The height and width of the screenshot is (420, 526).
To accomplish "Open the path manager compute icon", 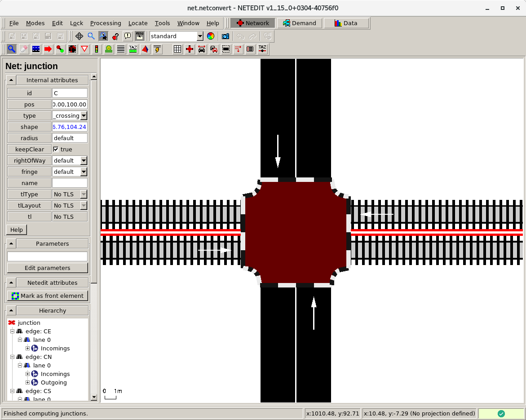I will (x=267, y=36).
